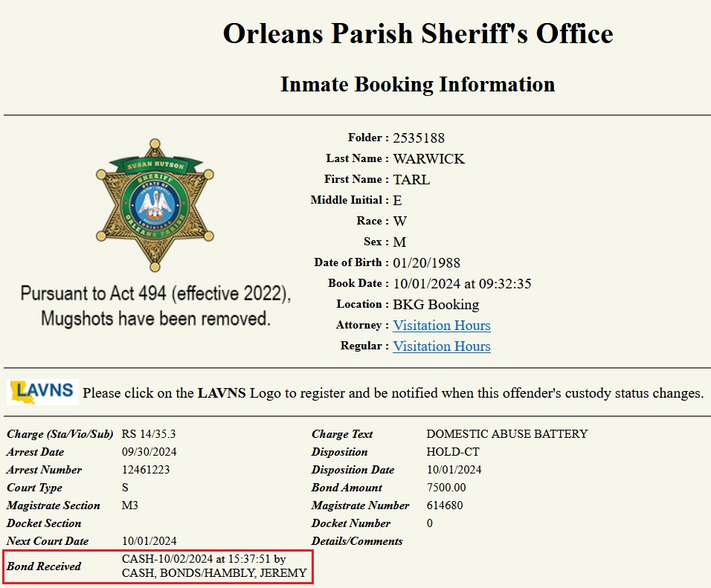Select charge code RS 14/35.3
Image resolution: width=711 pixels, height=588 pixels.
click(x=149, y=434)
